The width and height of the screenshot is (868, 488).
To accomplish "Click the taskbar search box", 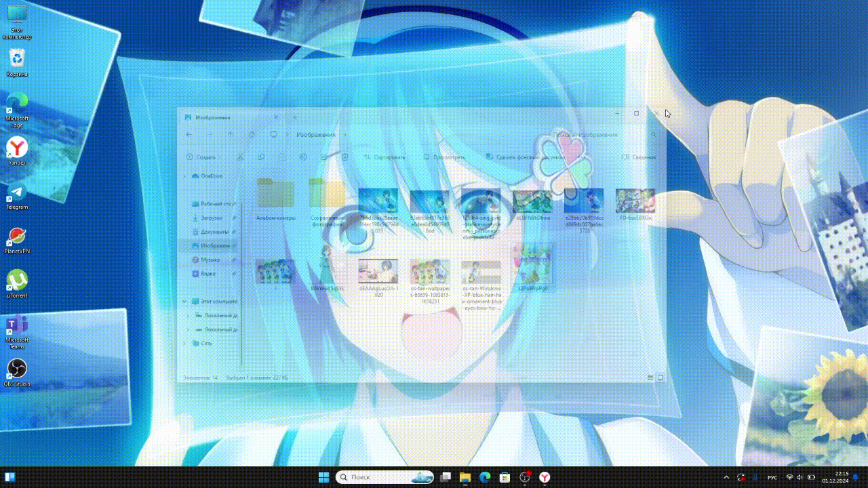I will click(385, 477).
